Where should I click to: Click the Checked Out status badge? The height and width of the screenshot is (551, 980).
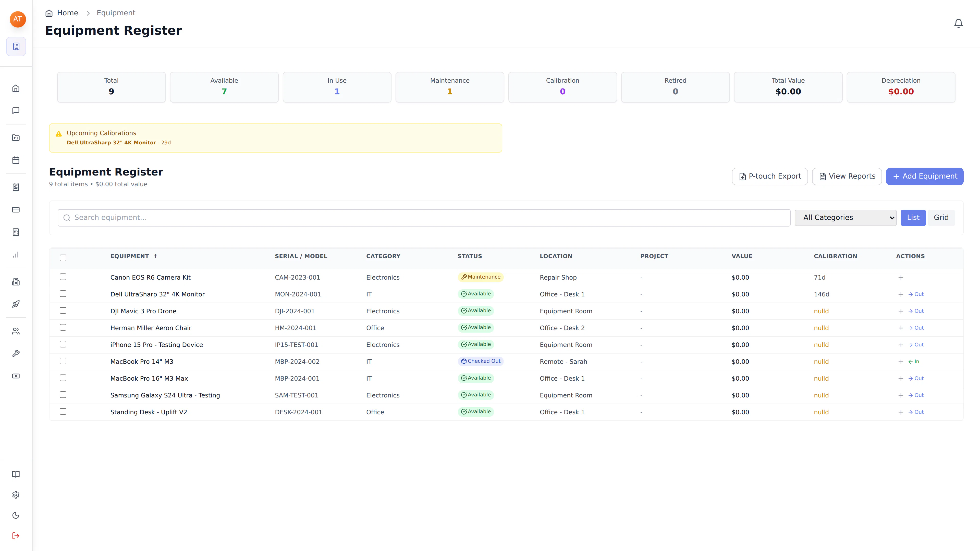[x=481, y=361]
